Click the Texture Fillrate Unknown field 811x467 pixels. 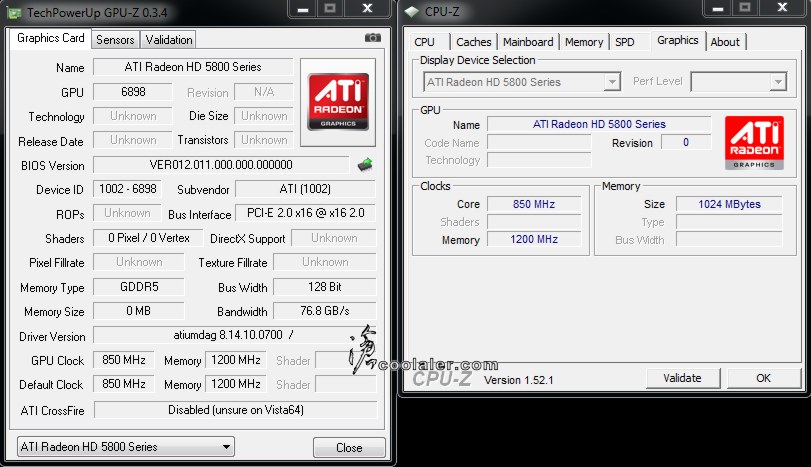(x=324, y=262)
